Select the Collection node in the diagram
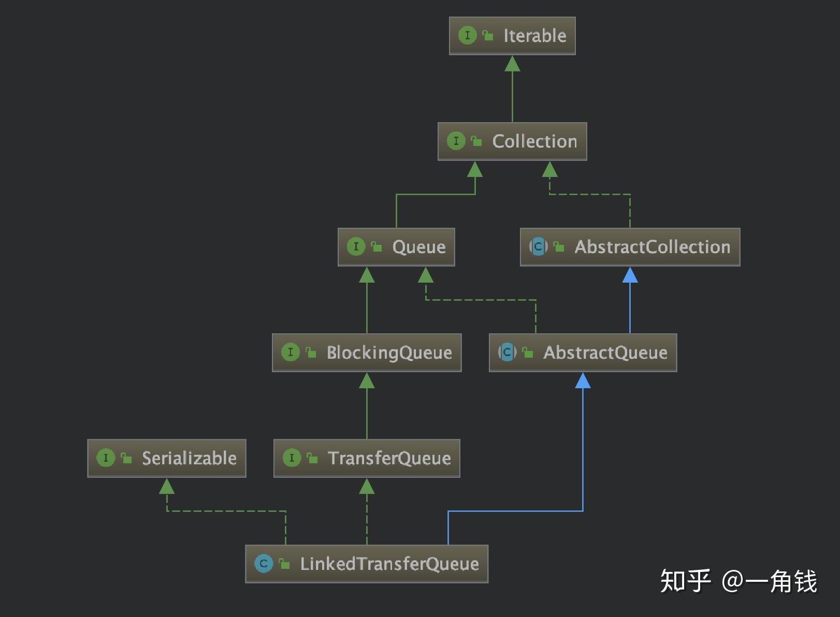The height and width of the screenshot is (617, 840). (x=512, y=141)
